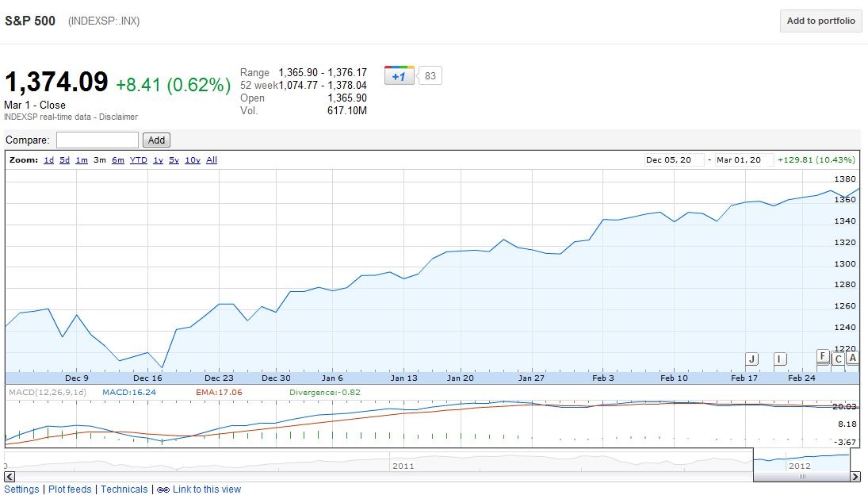The width and height of the screenshot is (868, 499).
Task: Click the S&P 500 title
Action: tap(30, 21)
